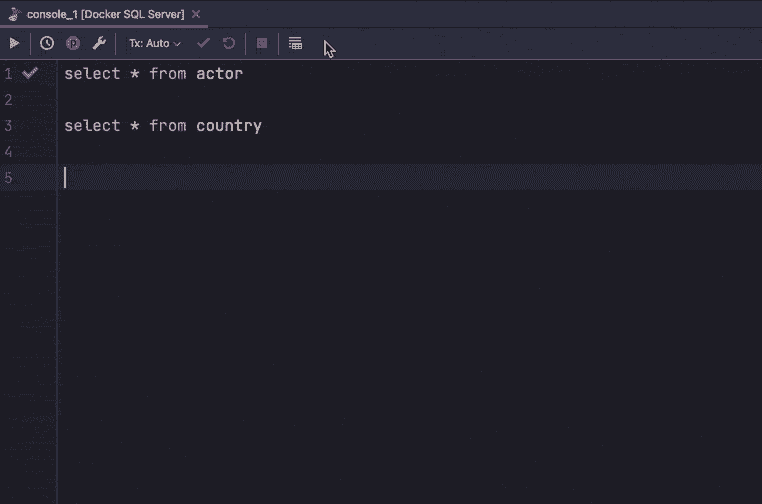The width and height of the screenshot is (762, 504).
Task: Stop execution with square stop icon
Action: pyautogui.click(x=262, y=43)
